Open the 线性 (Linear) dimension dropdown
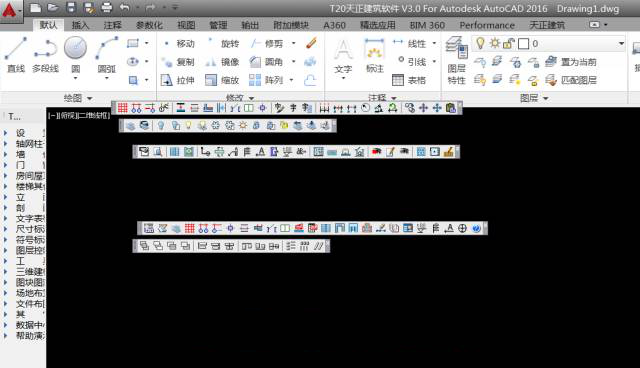 (434, 43)
